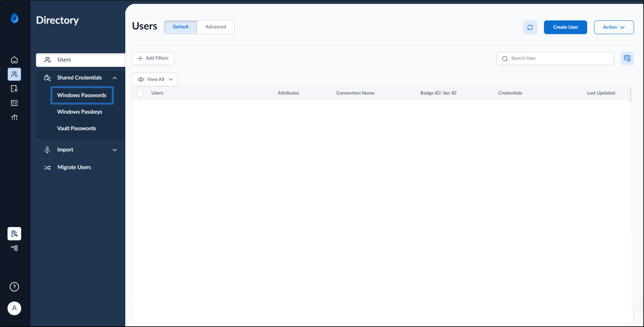Click the blue droplet logo icon
Screen dimensions: 644x327
(14, 18)
